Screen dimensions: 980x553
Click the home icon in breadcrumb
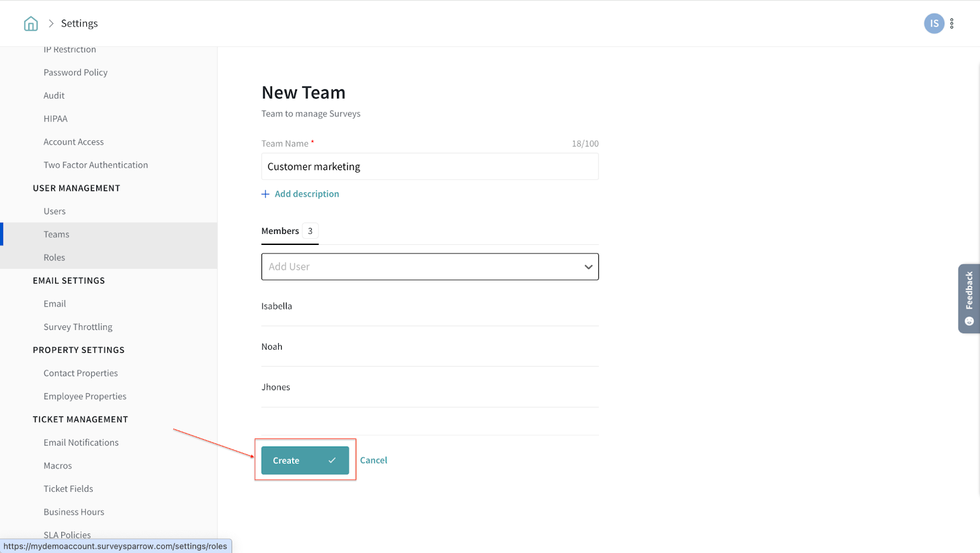pyautogui.click(x=31, y=23)
